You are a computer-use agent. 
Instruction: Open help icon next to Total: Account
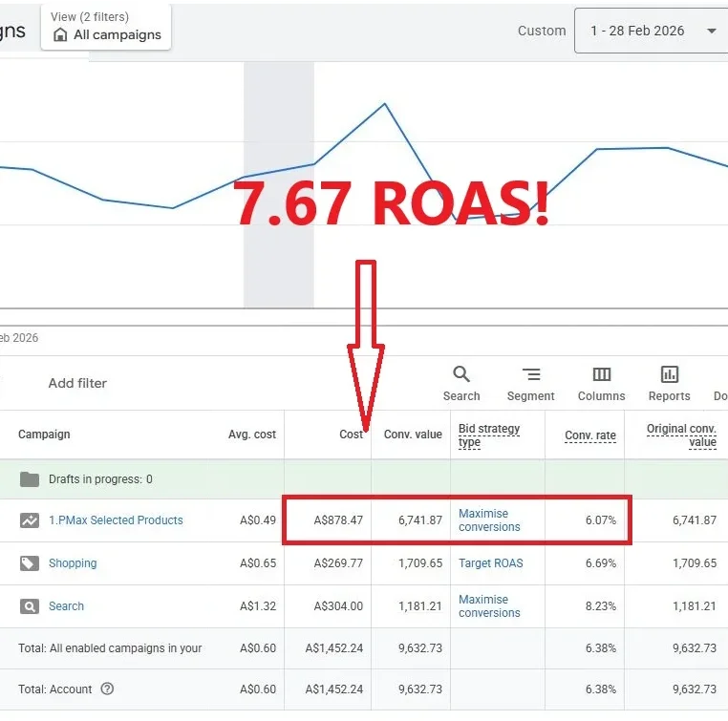(x=107, y=689)
